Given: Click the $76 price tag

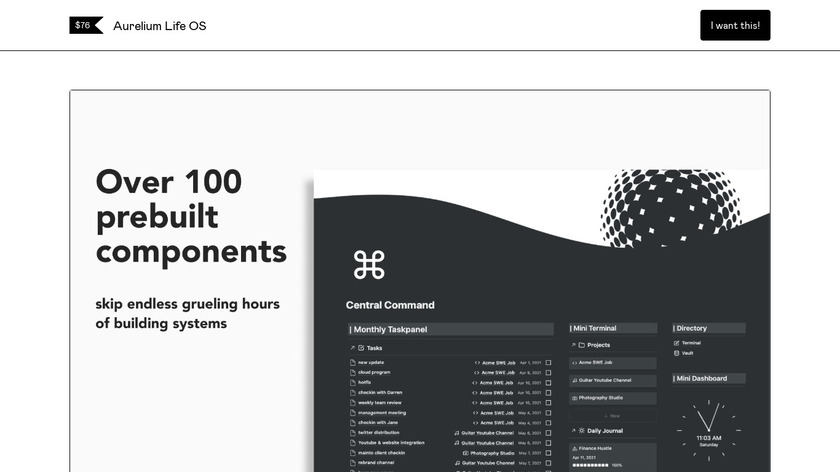Looking at the screenshot, I should click(x=86, y=25).
